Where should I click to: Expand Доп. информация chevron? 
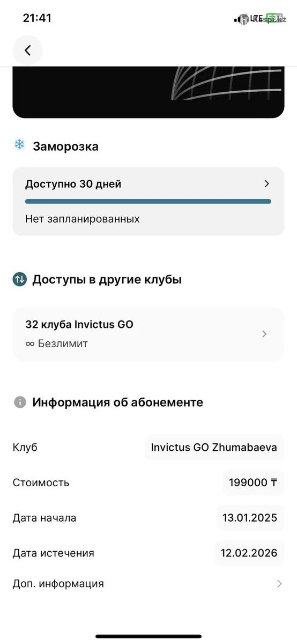tap(279, 583)
